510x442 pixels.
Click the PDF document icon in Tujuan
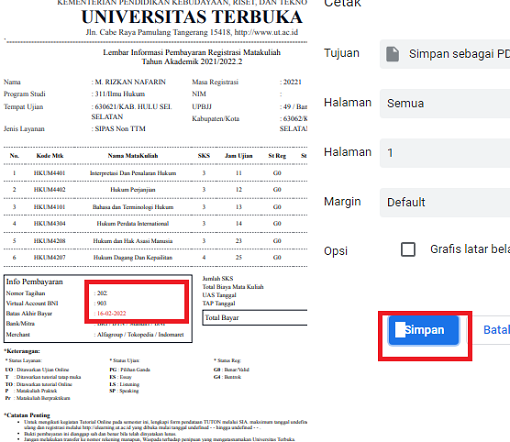(x=392, y=54)
